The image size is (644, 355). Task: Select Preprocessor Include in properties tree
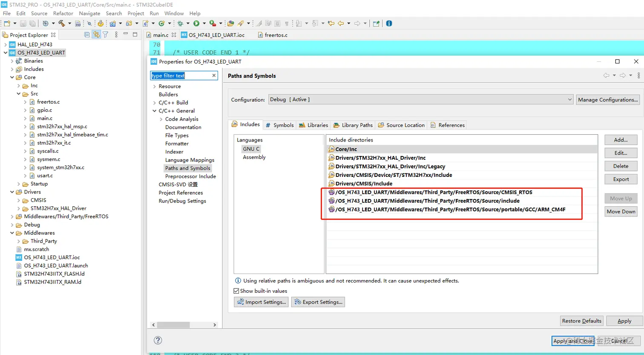tap(190, 176)
